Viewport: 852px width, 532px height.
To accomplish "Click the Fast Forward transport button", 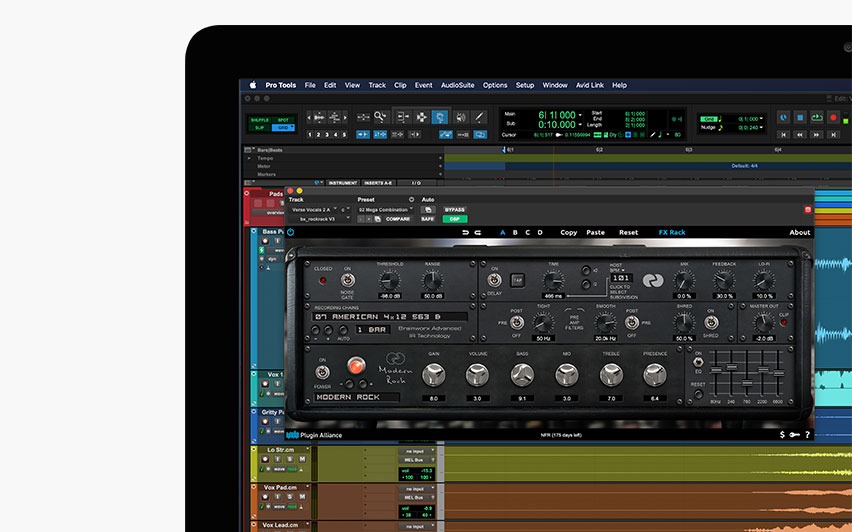I will click(817, 134).
